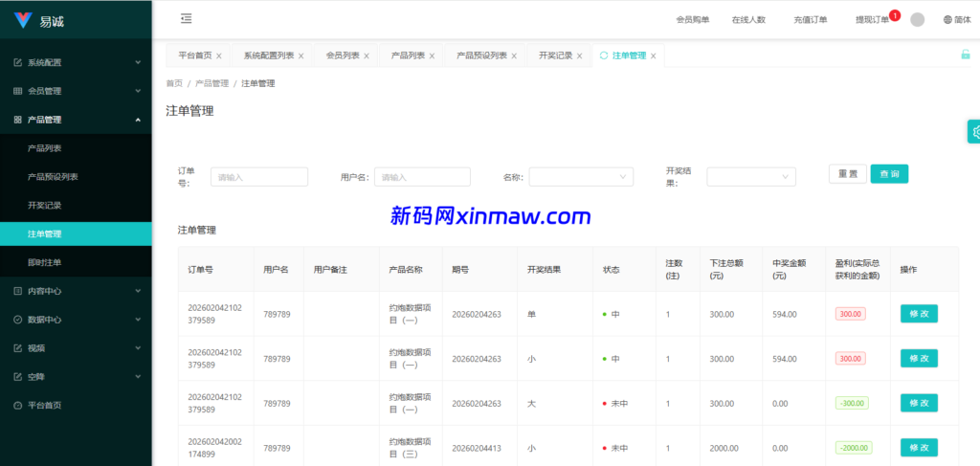
Task: Switch to the 开奖记录 tab
Action: pos(556,55)
